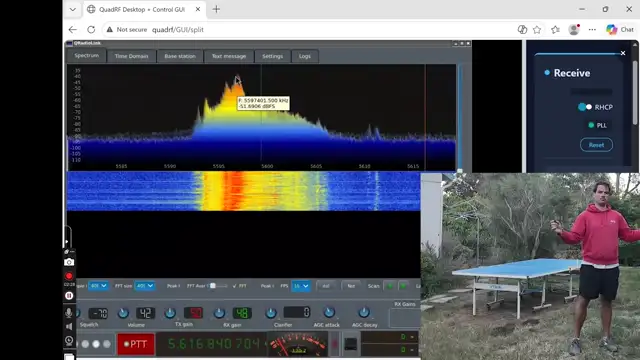This screenshot has width=640, height=360.
Task: Open a new browser tab
Action: 216,9
